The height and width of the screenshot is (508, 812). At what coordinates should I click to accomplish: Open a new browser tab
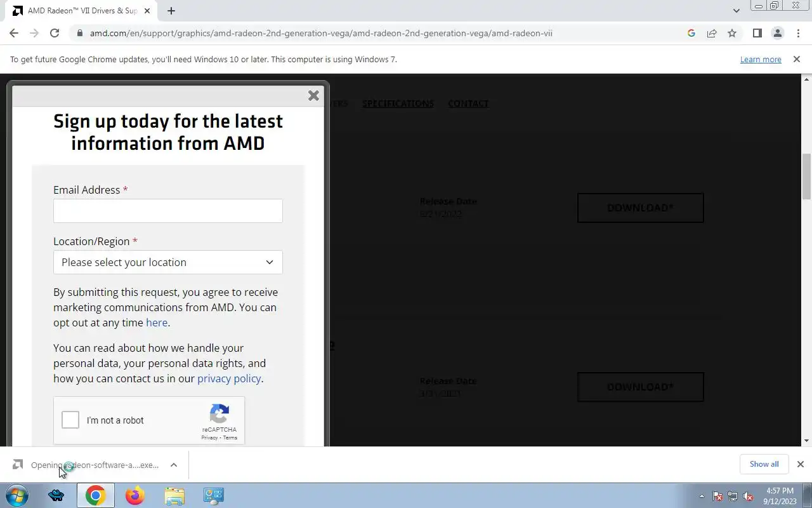[171, 11]
